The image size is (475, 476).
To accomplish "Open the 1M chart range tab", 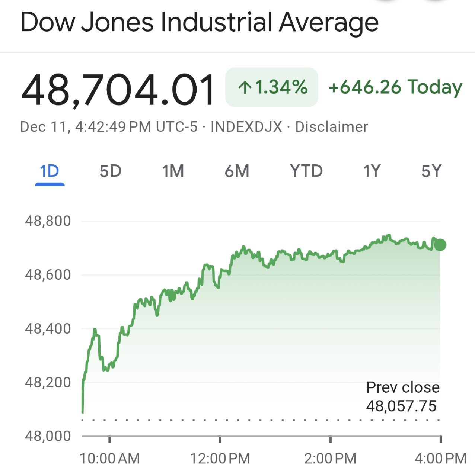I will 173,171.
